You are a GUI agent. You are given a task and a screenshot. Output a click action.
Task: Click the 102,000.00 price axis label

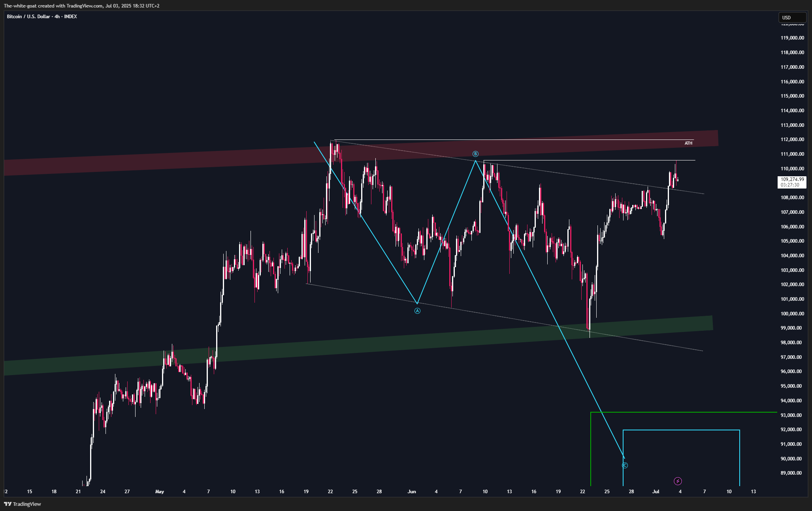[x=792, y=285]
